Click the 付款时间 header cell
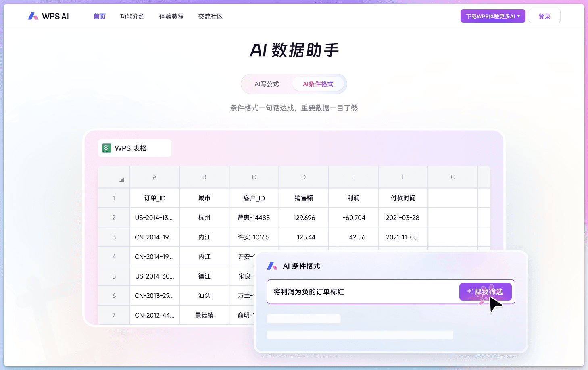The image size is (588, 370). click(403, 198)
